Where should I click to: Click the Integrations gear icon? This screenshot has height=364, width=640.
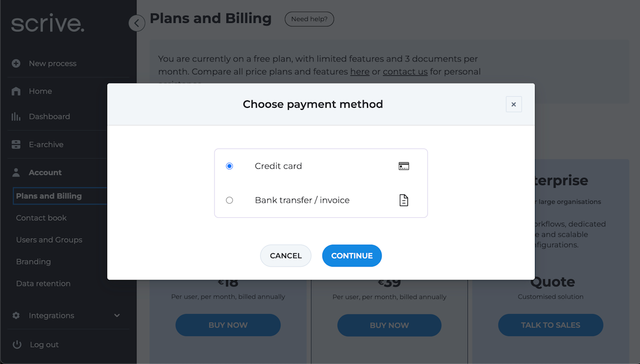16,316
